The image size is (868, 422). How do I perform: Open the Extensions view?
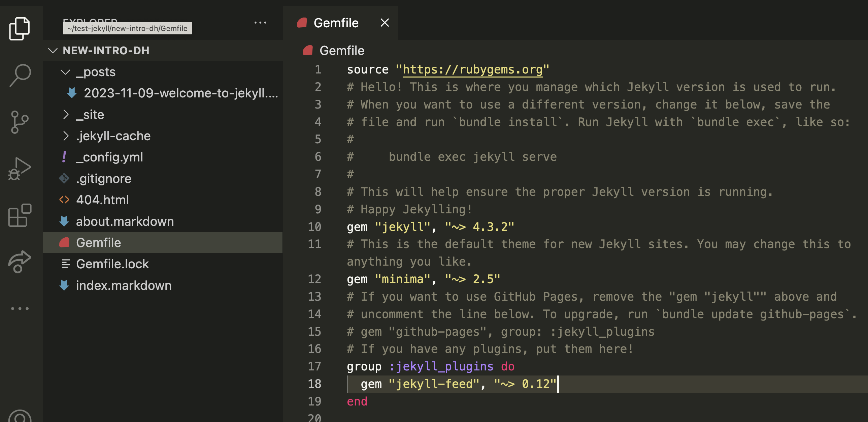point(20,215)
